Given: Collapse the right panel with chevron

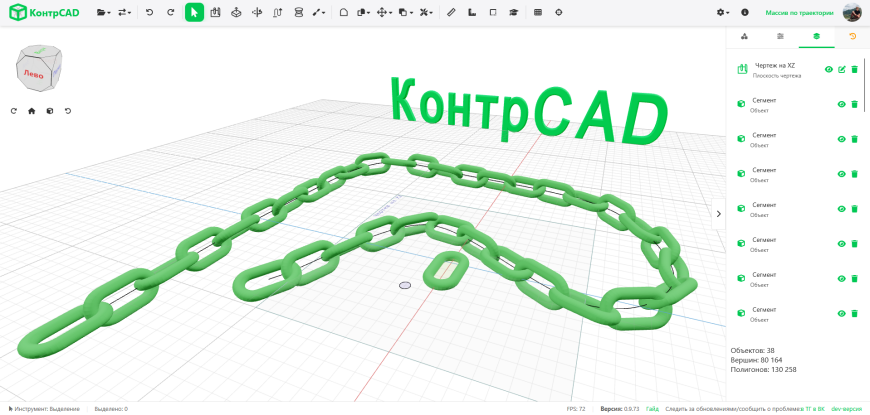Looking at the screenshot, I should [719, 214].
